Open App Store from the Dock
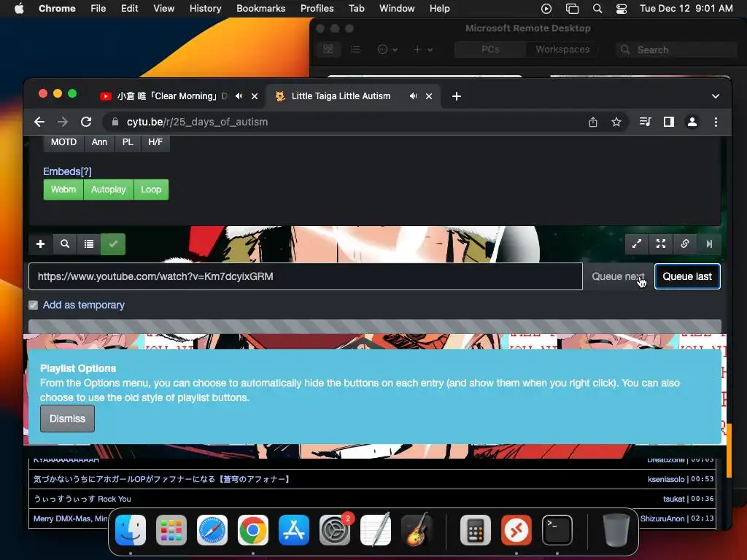 pyautogui.click(x=294, y=530)
